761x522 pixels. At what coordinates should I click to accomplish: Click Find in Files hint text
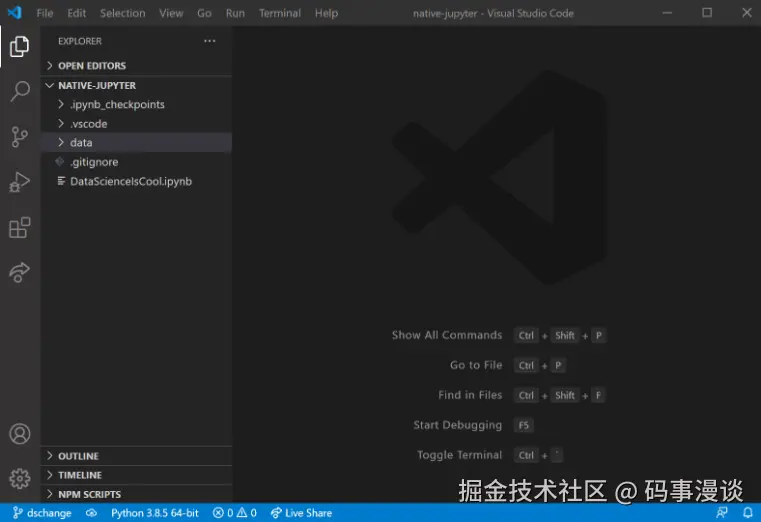tap(470, 395)
